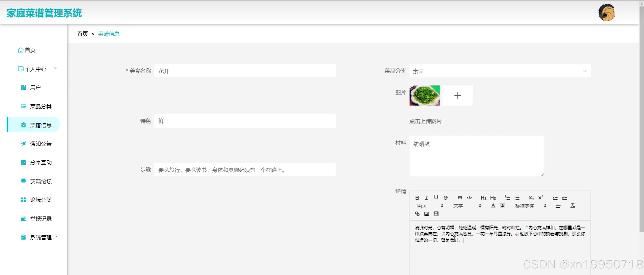
Task: Decrease indent in the editor
Action: pos(555,198)
